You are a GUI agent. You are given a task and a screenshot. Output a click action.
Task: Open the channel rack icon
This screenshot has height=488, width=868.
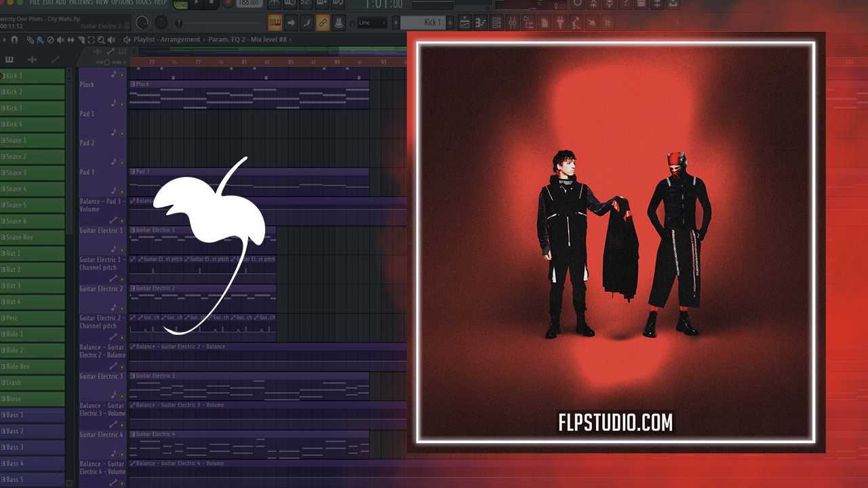497,22
